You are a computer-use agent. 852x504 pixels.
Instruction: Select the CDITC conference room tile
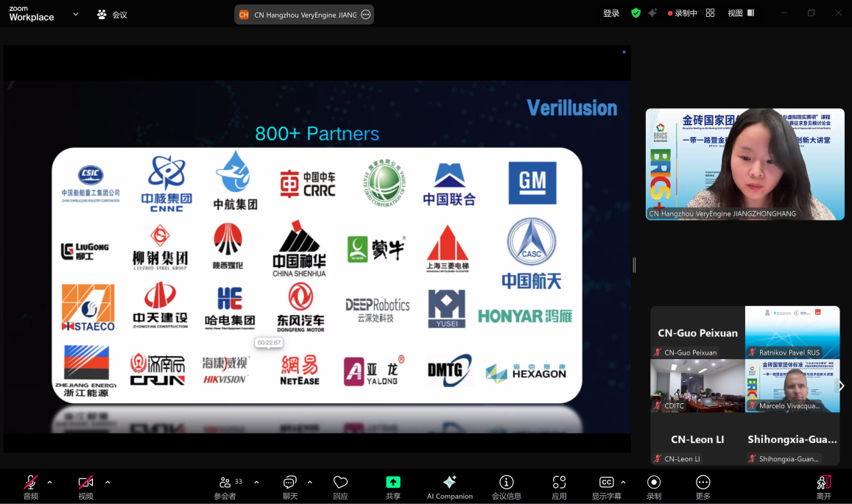tap(697, 386)
